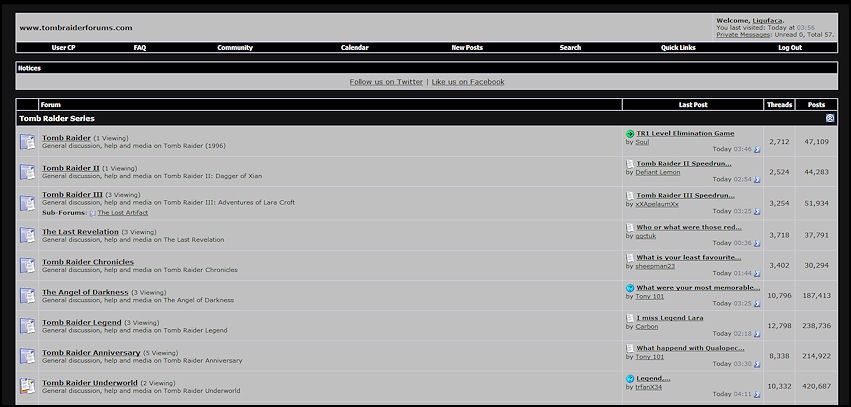The width and height of the screenshot is (851, 407).
Task: Click The Lost Artifact sub-forum icon
Action: point(92,213)
